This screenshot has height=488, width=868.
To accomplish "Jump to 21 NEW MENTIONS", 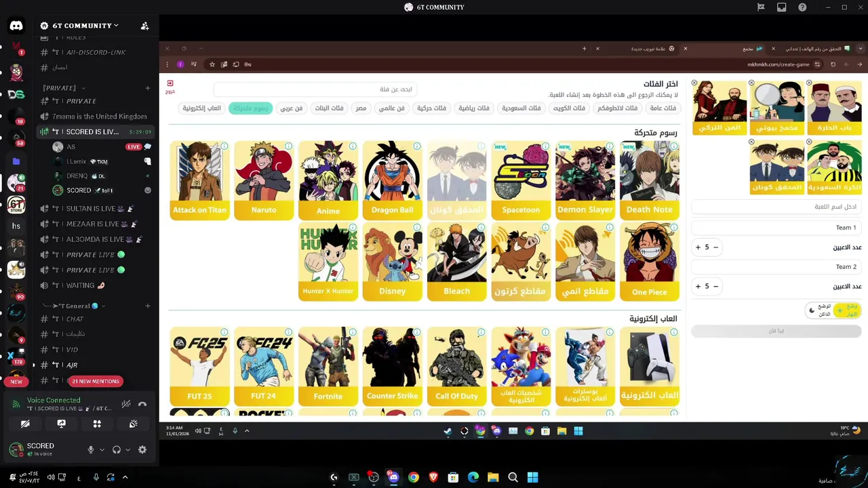I will pos(96,381).
